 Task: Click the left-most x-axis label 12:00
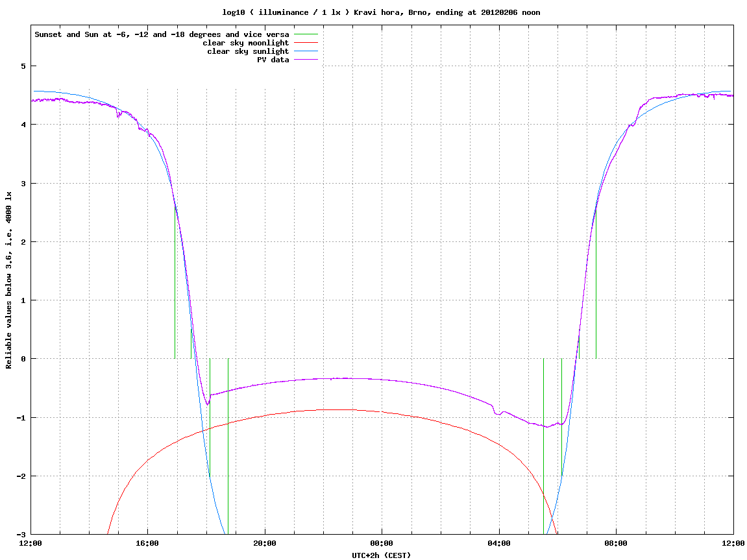click(31, 543)
